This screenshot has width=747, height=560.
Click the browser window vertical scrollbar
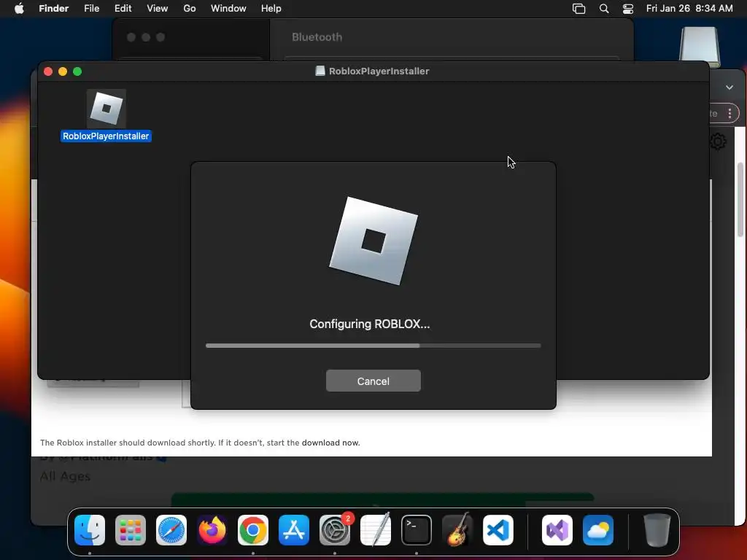(740, 199)
